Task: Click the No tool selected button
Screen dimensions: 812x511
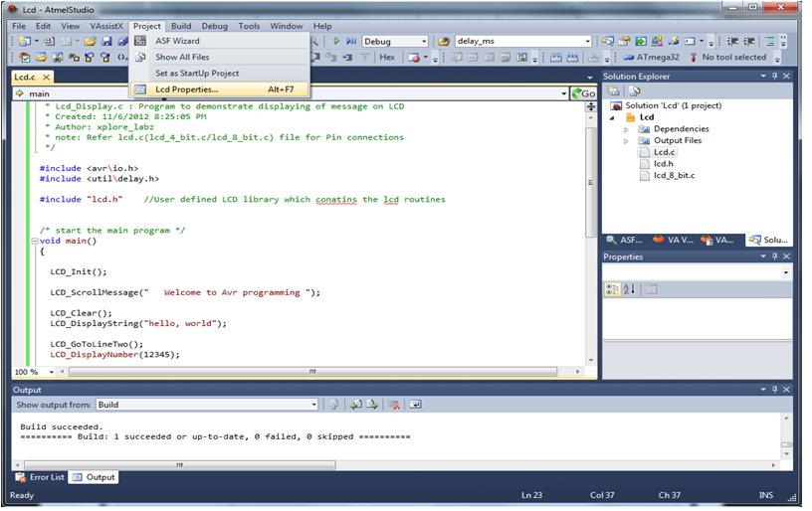Action: point(727,57)
